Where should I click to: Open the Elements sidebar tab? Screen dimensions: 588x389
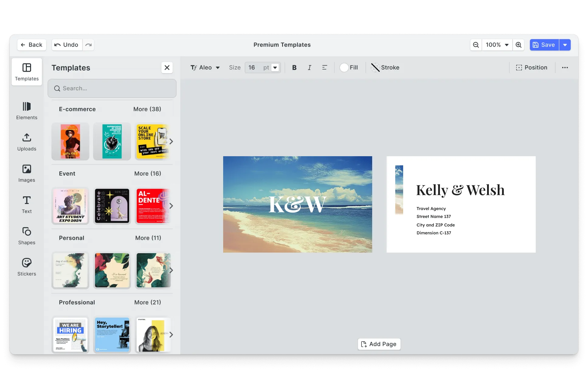pos(27,111)
